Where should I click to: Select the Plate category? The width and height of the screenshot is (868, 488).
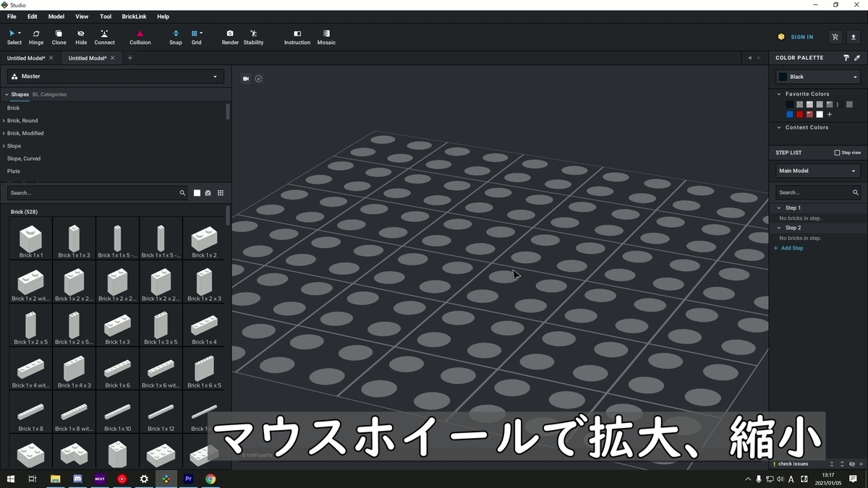(x=14, y=171)
